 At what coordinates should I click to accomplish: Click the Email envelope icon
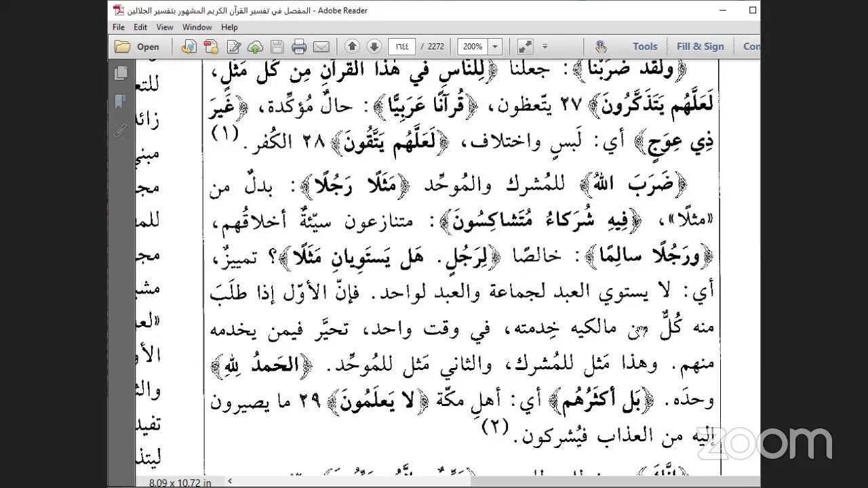pos(321,47)
